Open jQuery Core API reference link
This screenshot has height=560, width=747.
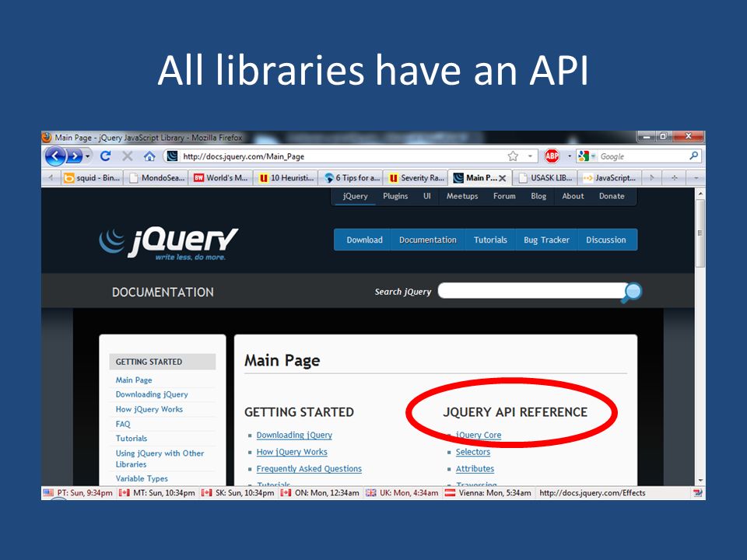(x=479, y=435)
